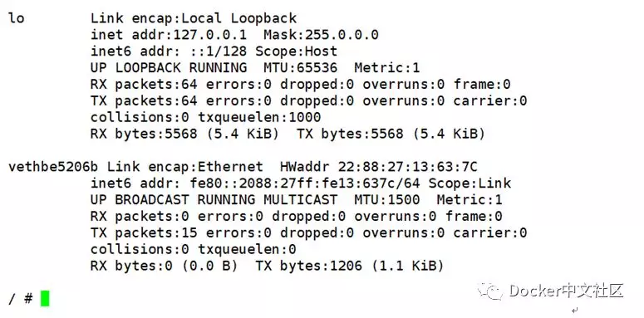Viewport: 644px width, 318px height.
Task: Click the vethbe5206b interface name
Action: (53, 167)
